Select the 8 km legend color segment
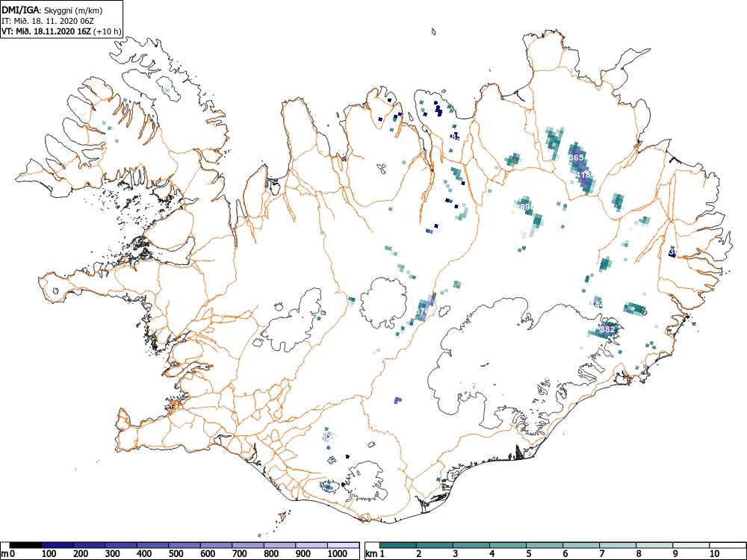747x560 pixels. pos(654,545)
